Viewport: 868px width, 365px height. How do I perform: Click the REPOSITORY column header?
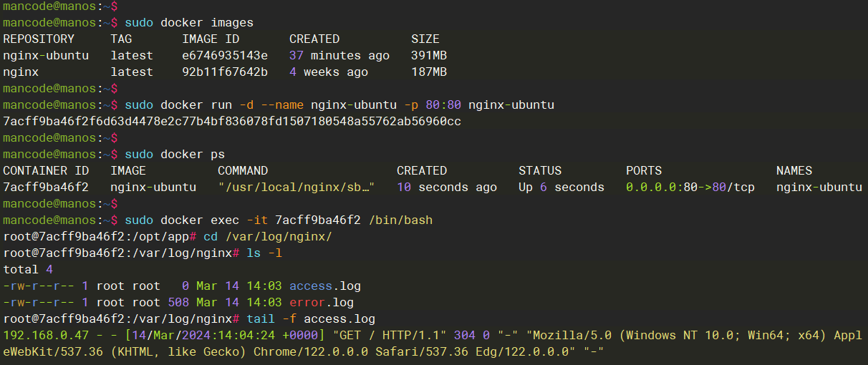[x=39, y=39]
